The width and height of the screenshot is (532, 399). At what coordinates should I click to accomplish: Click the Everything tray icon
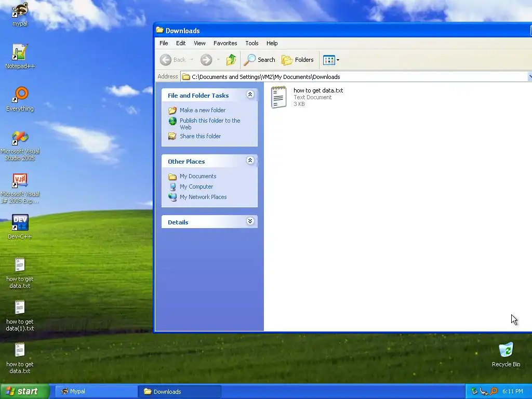tap(494, 391)
